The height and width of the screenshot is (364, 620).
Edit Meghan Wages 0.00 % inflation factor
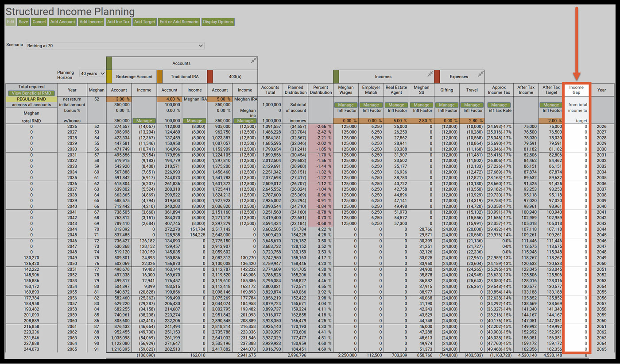coord(346,120)
